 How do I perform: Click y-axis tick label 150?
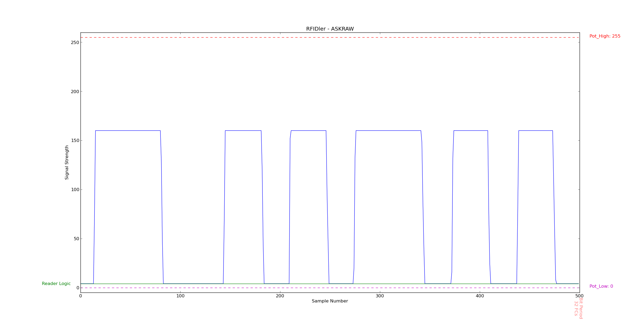(x=75, y=141)
